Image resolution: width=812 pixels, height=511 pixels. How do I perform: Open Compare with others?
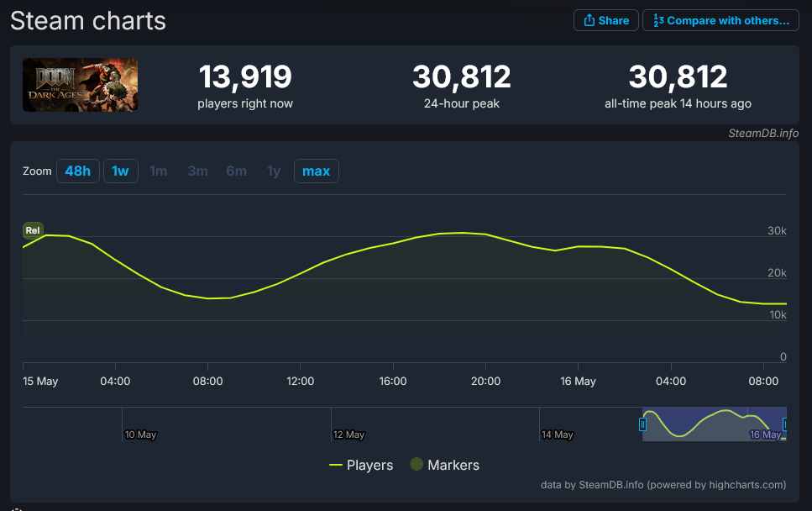click(720, 20)
